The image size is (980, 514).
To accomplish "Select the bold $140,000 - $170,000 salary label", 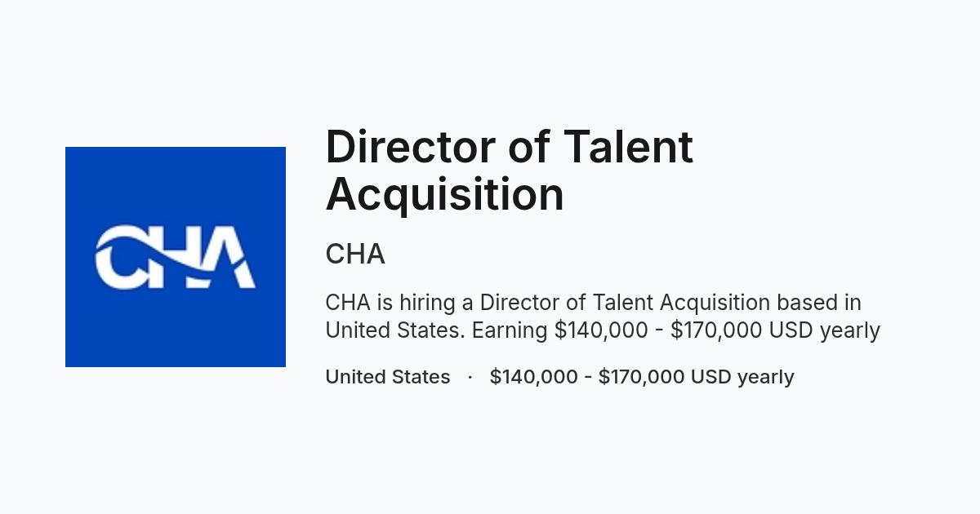I will click(x=587, y=377).
